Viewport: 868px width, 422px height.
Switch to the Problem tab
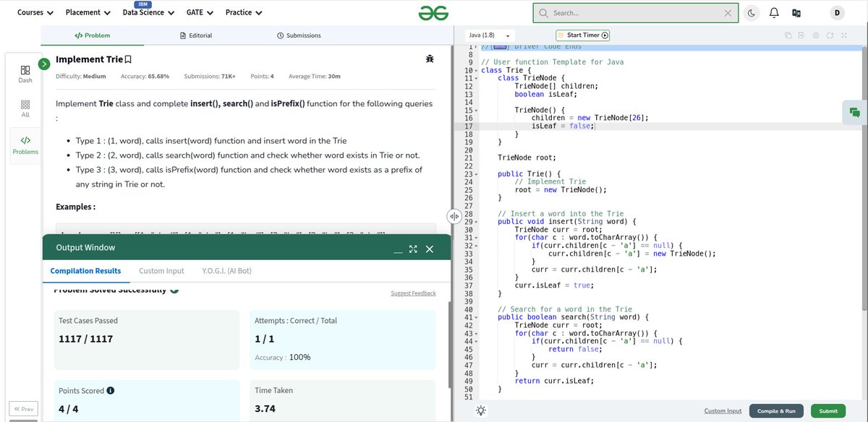93,35
